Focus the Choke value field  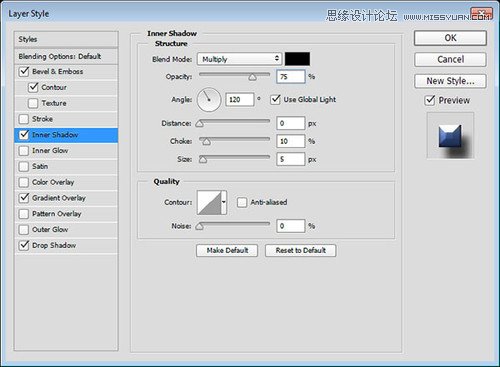[291, 141]
